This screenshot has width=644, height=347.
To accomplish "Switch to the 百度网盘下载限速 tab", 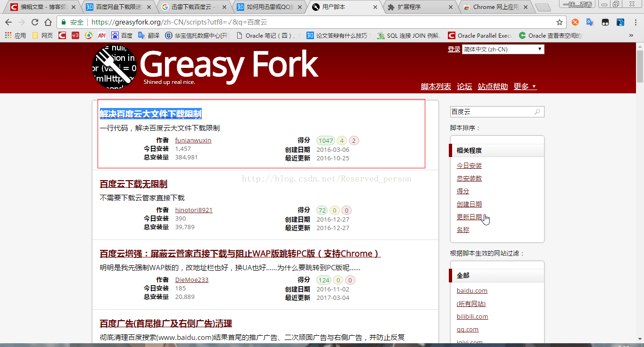I will 119,7.
